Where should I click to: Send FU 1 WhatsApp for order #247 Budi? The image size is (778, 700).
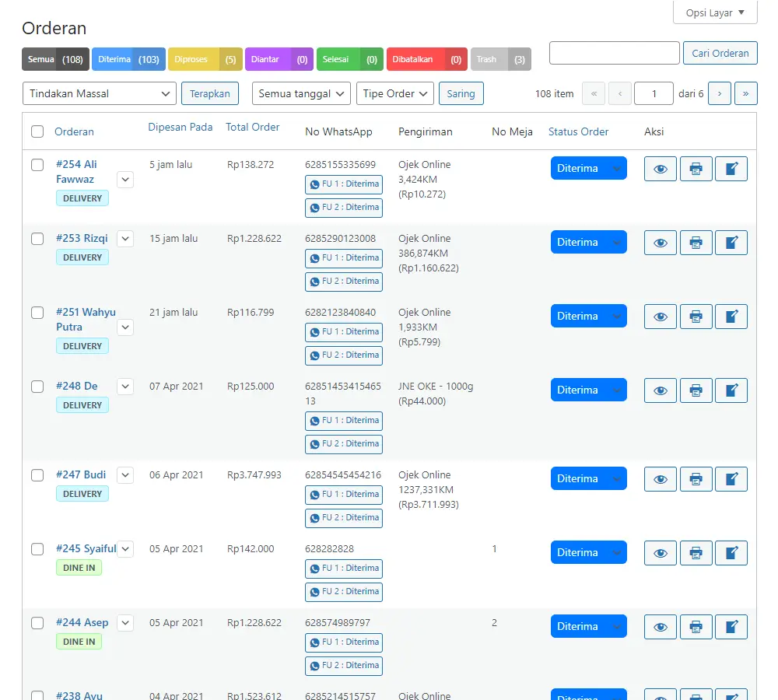point(344,495)
